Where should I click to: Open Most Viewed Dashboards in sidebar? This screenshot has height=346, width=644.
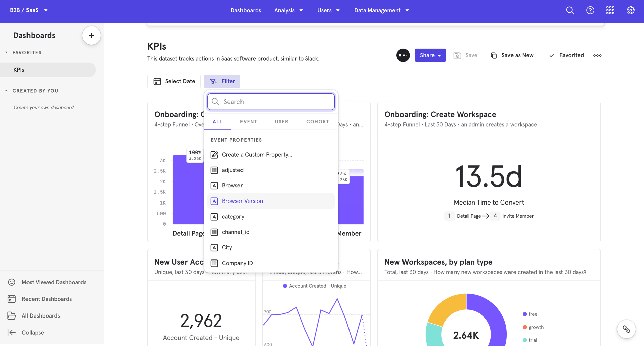54,282
